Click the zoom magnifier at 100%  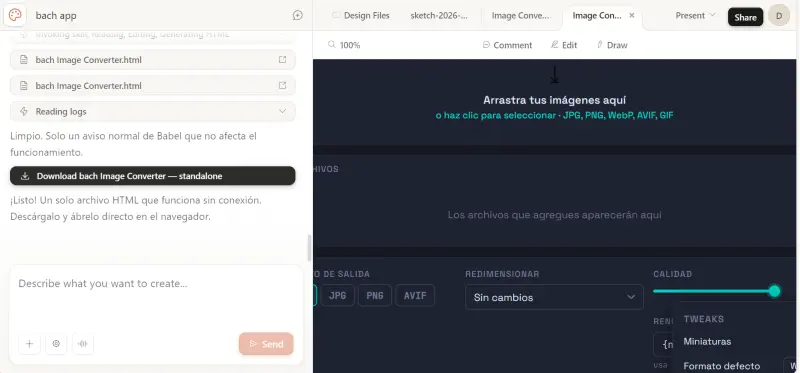[x=332, y=45]
